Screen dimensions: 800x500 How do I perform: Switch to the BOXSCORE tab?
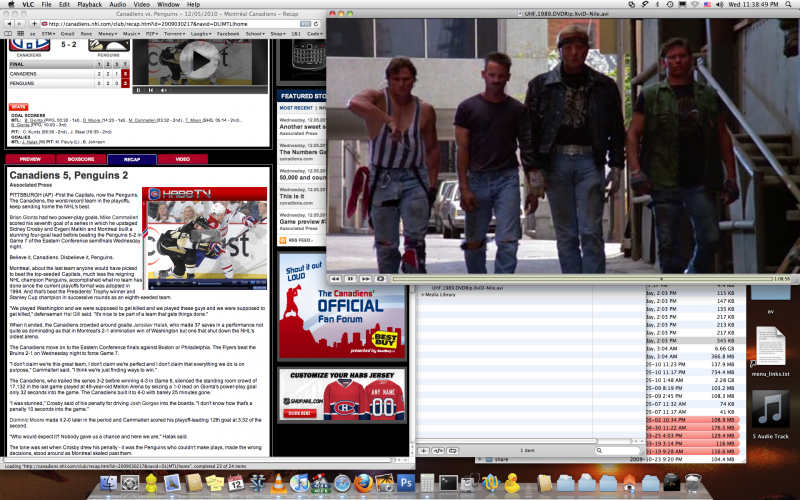[x=81, y=159]
